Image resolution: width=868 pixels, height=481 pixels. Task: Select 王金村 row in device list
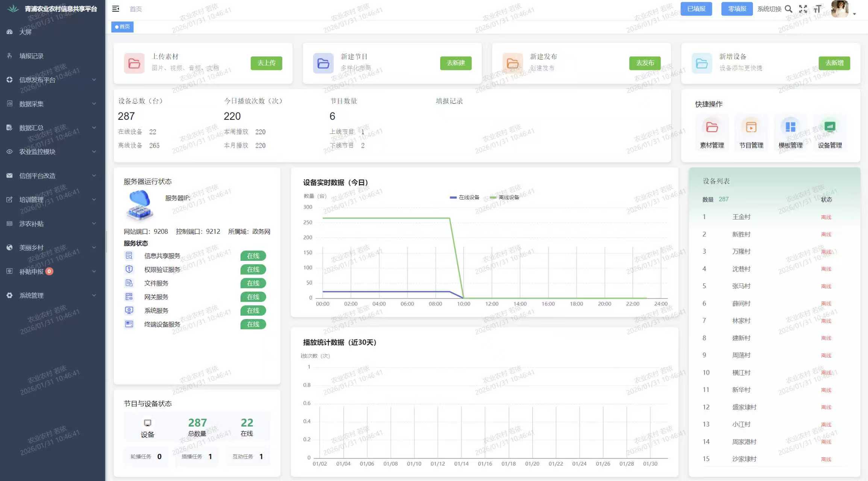tap(741, 217)
